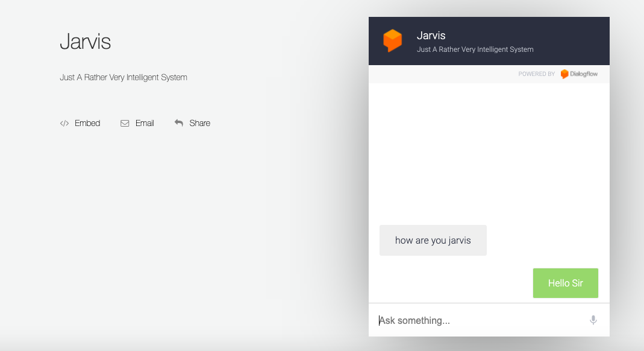Click the Share link
Image resolution: width=644 pixels, height=351 pixels.
(x=199, y=122)
